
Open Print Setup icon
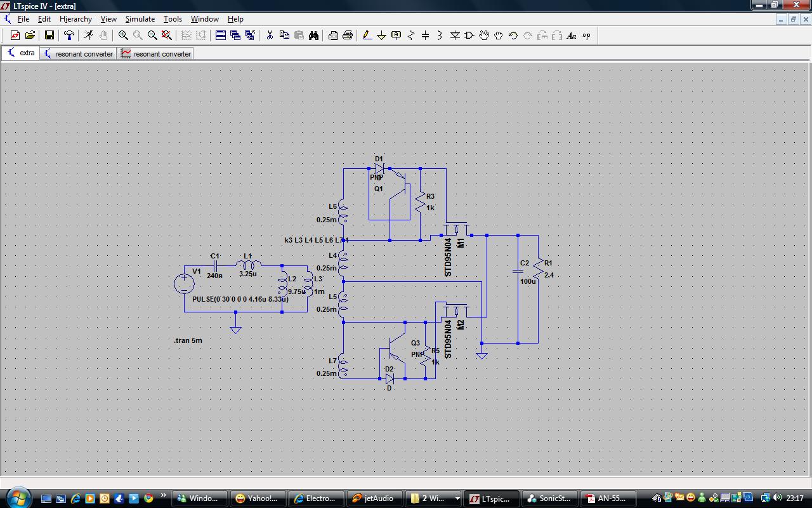click(x=333, y=36)
